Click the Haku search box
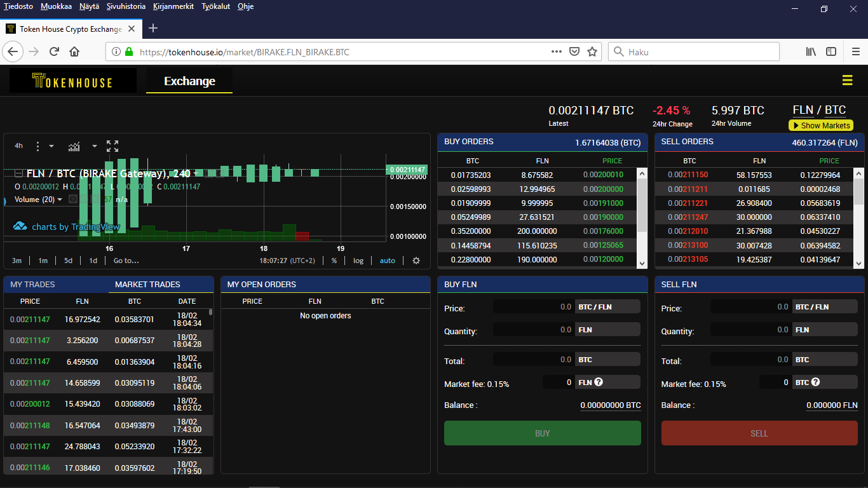The image size is (868, 488). click(x=694, y=51)
